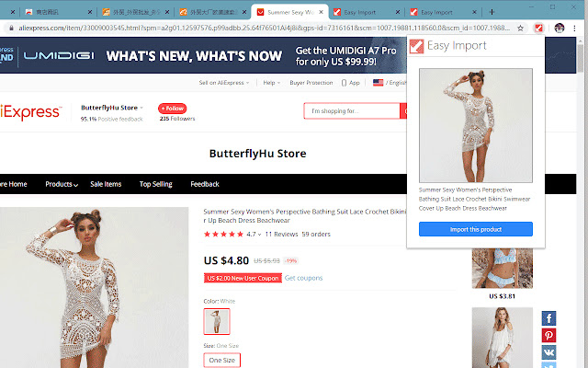Viewport: 588px width, 368px height.
Task: Open the Get coupons link
Action: point(303,278)
